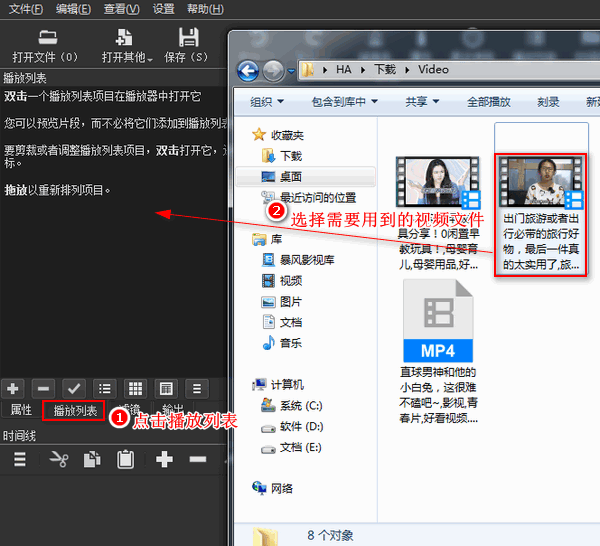Open the 组织 dropdown in Explorer
The image size is (600, 546).
pyautogui.click(x=267, y=102)
